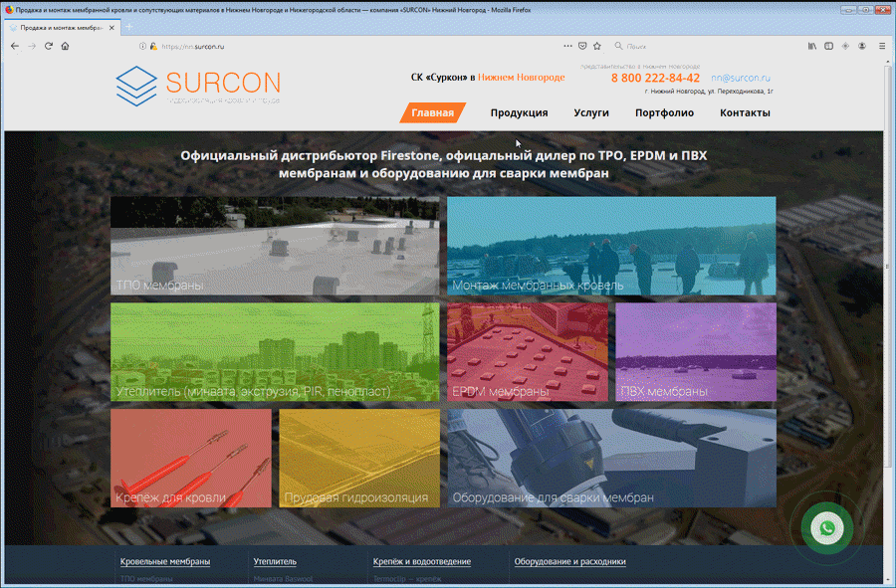The width and height of the screenshot is (896, 588).
Task: Open the 'Услуги' menu item
Action: 591,113
